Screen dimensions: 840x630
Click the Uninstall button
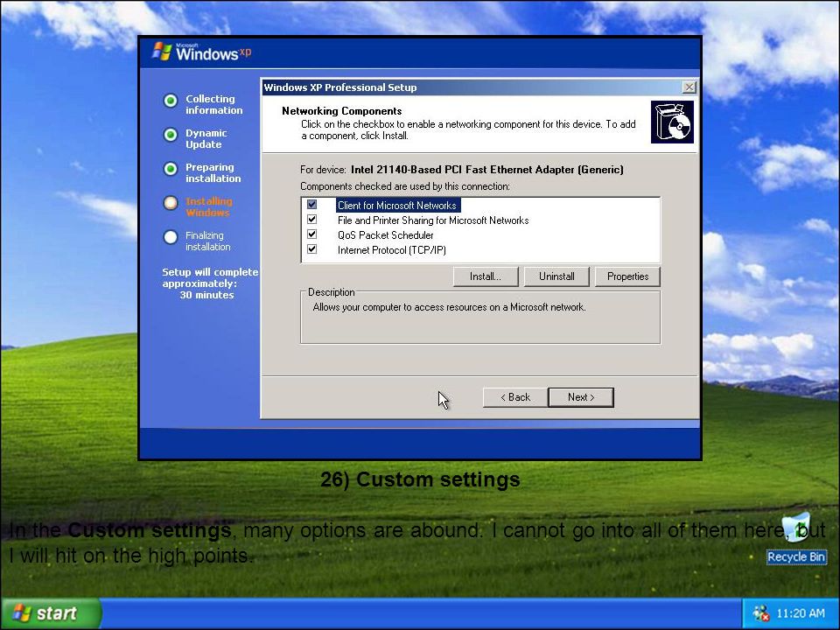556,276
